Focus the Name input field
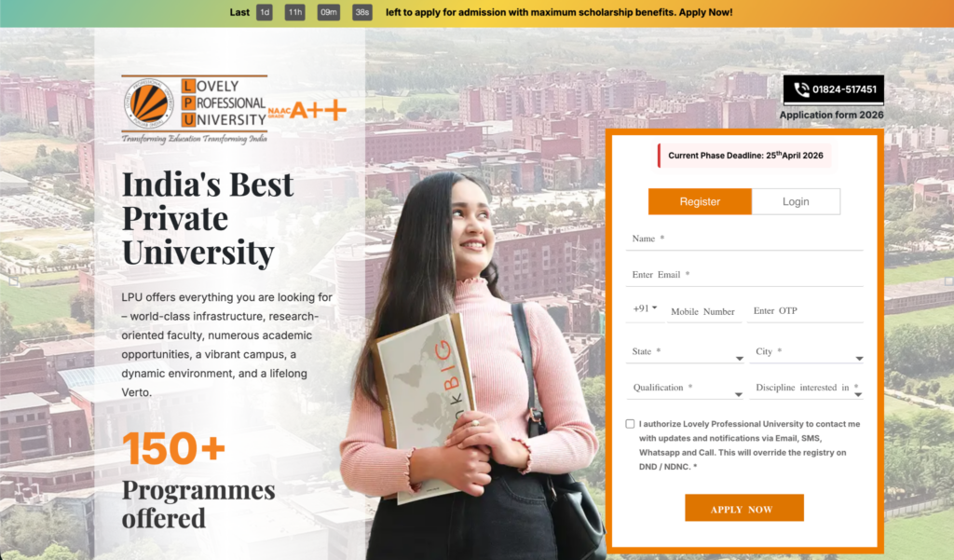954x560 pixels. (744, 239)
